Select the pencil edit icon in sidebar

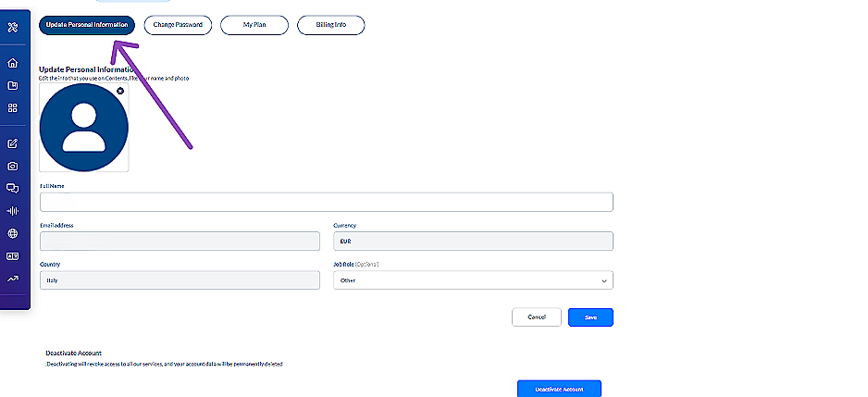[x=13, y=143]
